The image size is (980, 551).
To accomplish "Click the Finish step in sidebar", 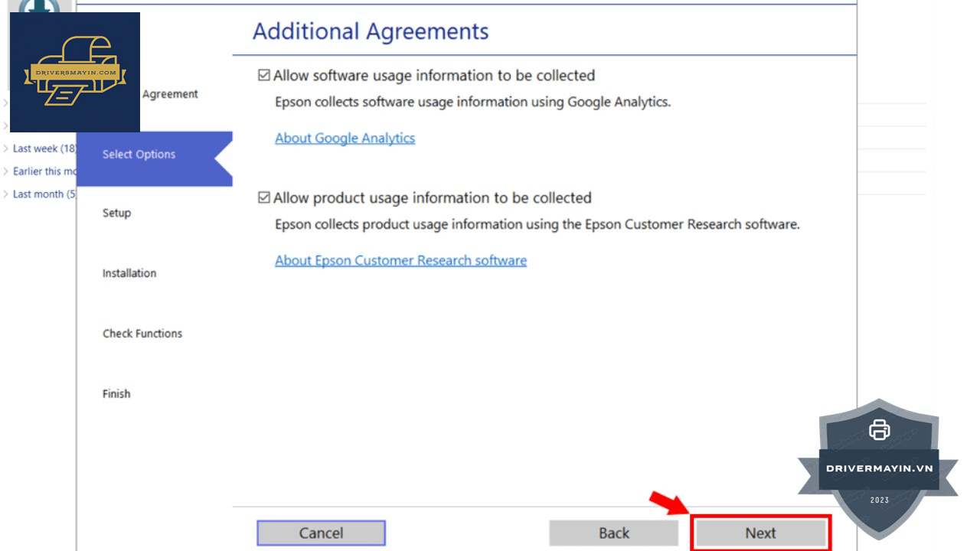I will coord(116,394).
